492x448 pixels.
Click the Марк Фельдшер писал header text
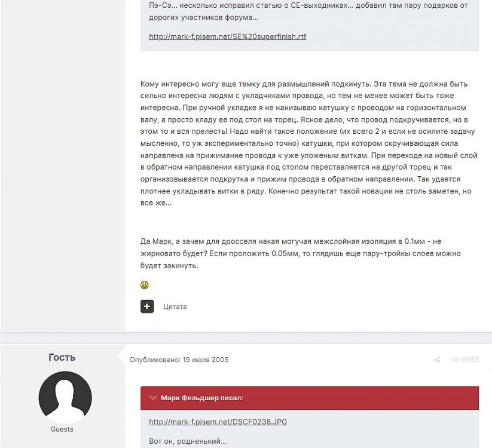201,397
